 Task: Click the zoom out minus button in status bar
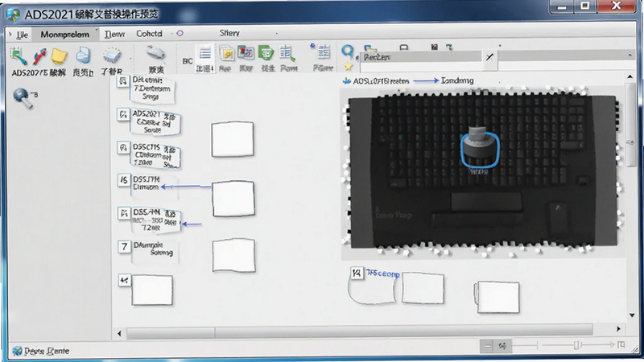[x=487, y=346]
